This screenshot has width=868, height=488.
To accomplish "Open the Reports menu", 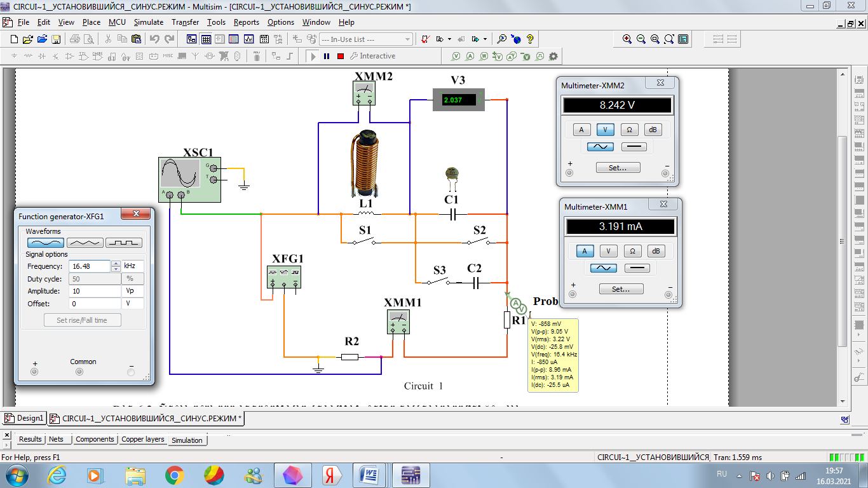I will coord(247,22).
